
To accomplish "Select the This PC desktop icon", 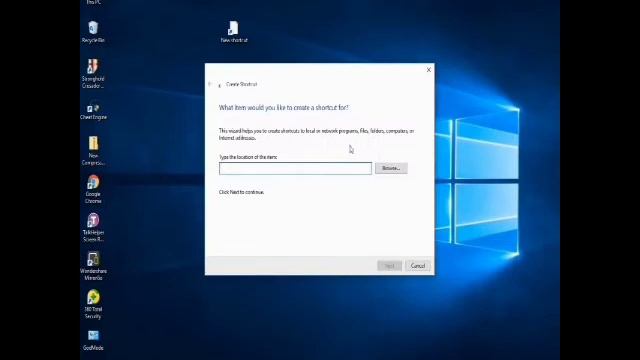I will click(x=93, y=2).
